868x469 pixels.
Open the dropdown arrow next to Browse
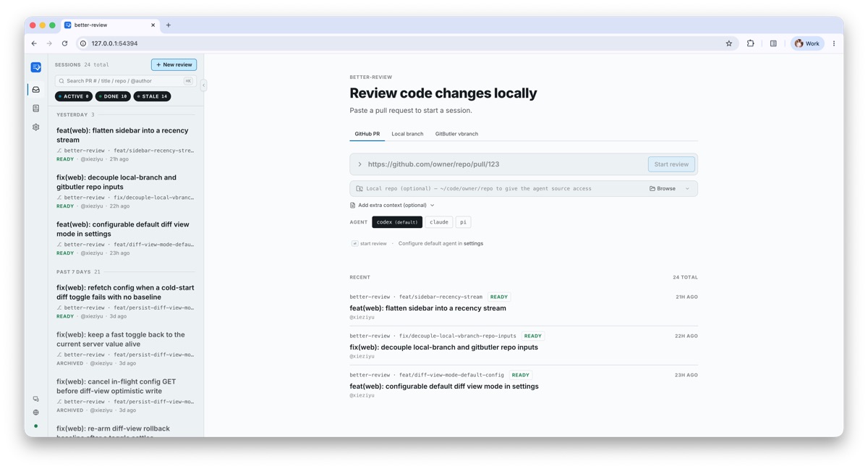688,189
